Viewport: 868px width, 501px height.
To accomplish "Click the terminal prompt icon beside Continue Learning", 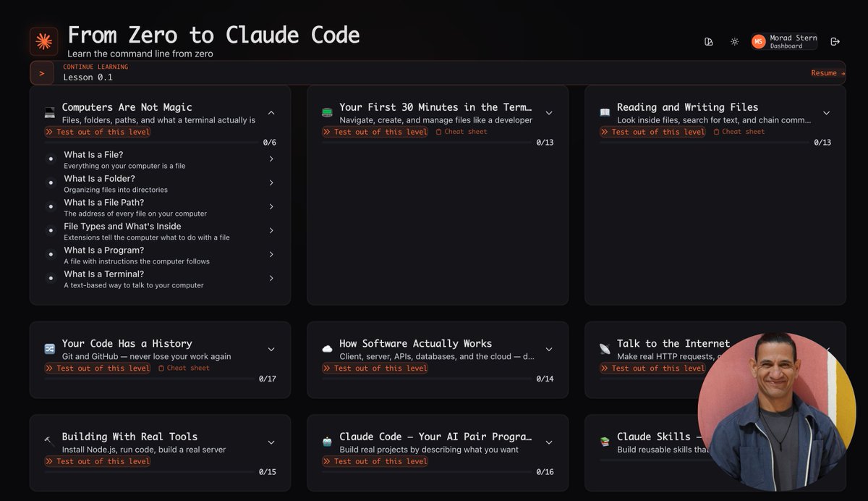I will 42,73.
